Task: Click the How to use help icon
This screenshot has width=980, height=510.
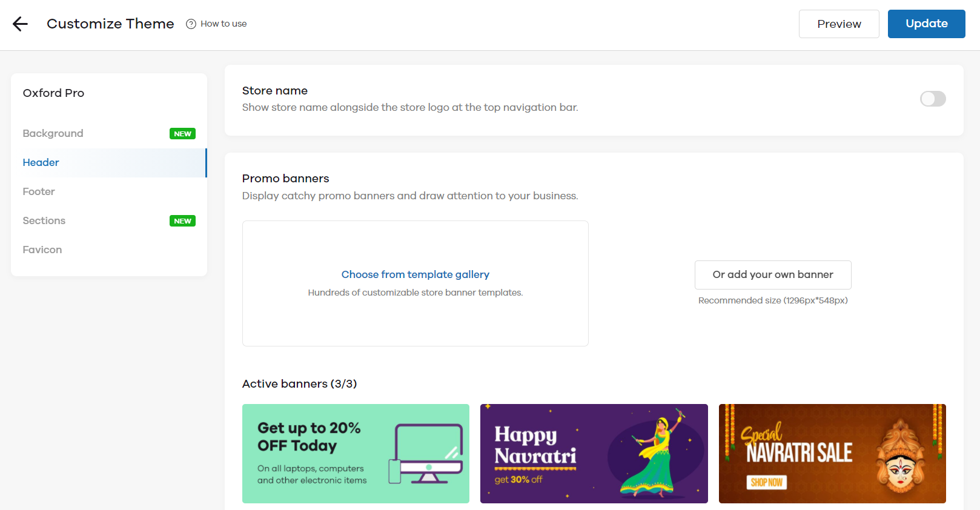Action: (x=191, y=24)
